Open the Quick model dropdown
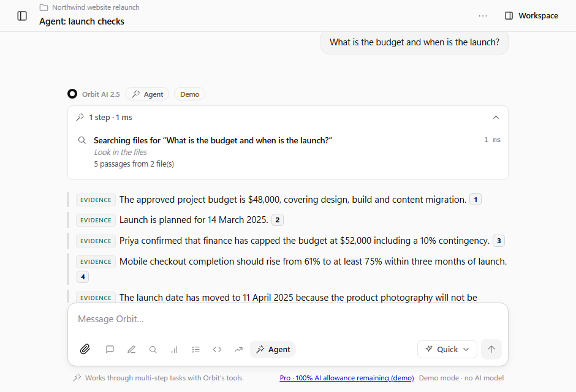Image resolution: width=576 pixels, height=392 pixels. tap(447, 349)
